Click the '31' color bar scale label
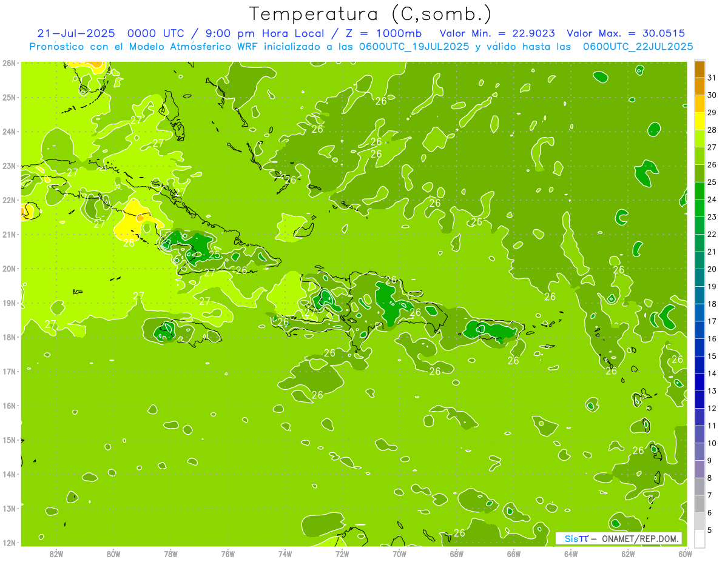 coord(712,77)
